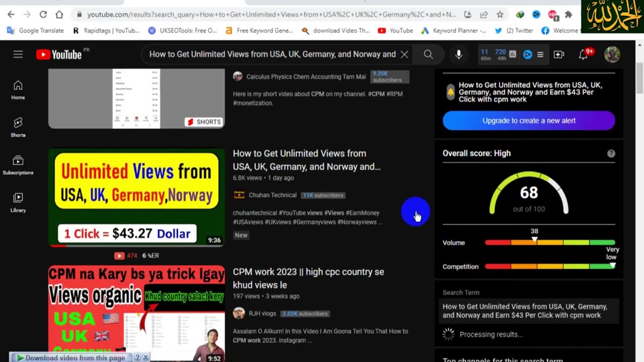Open Chuhan Technical channel name
The width and height of the screenshot is (644, 362).
[272, 195]
